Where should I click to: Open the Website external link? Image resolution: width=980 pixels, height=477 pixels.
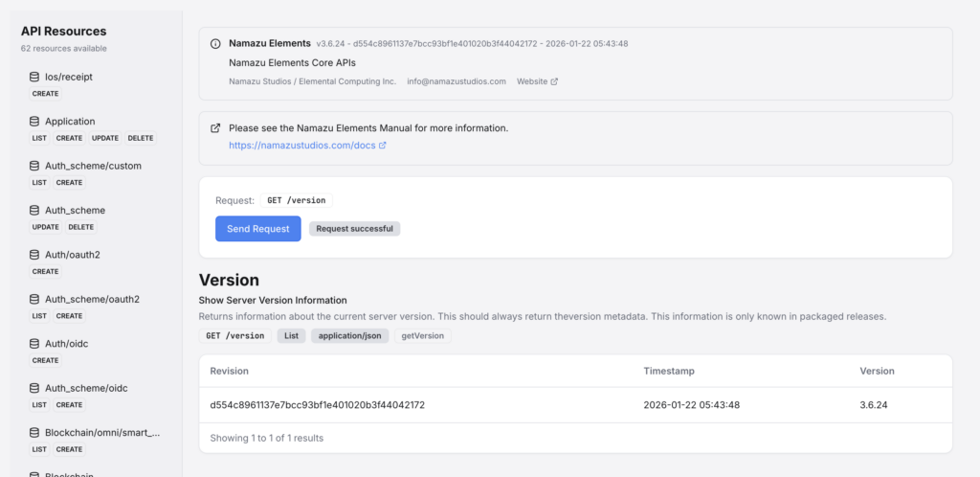[x=537, y=81]
